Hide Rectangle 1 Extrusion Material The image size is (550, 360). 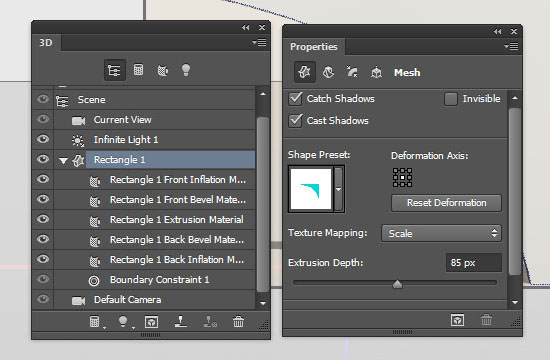click(x=43, y=219)
